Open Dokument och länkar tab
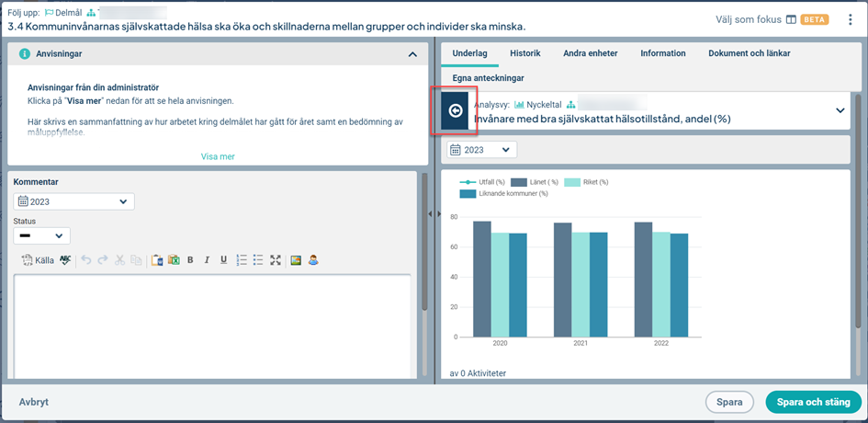The height and width of the screenshot is (423, 868). coord(749,53)
